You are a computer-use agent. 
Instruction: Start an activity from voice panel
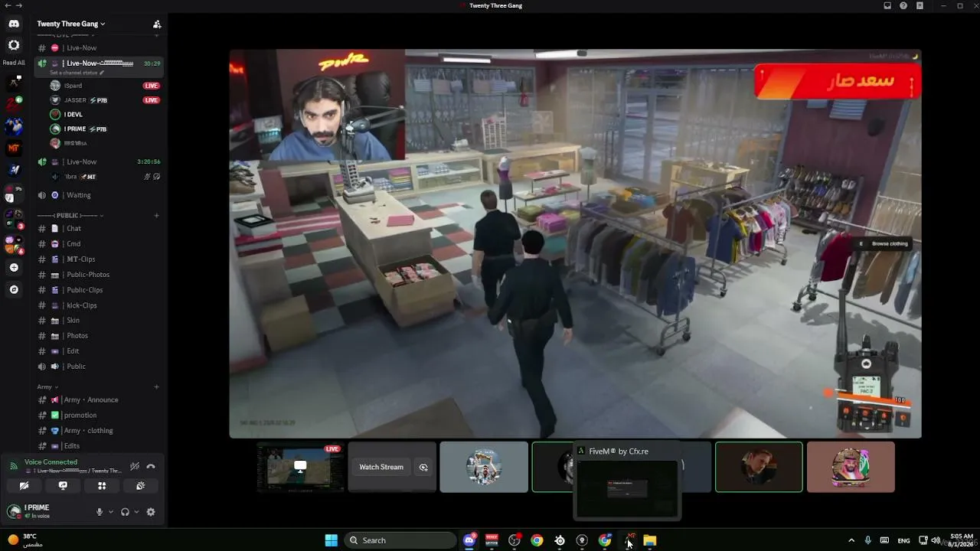click(x=102, y=485)
